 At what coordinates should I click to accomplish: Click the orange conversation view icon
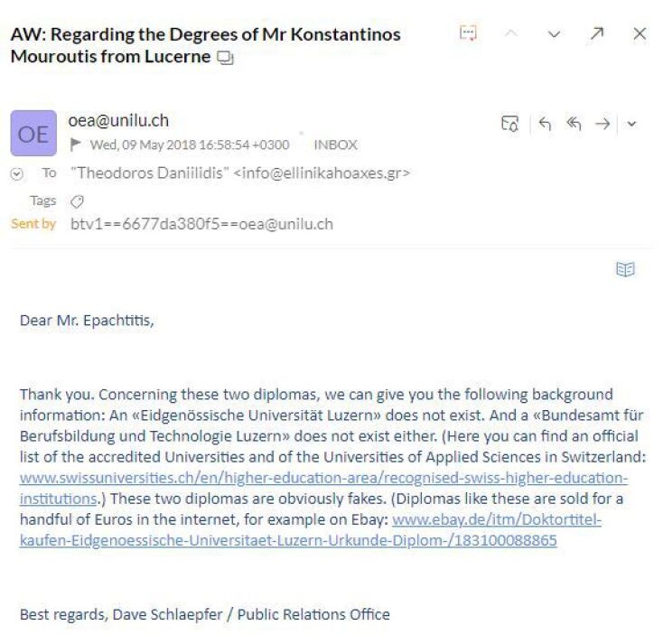point(468,33)
